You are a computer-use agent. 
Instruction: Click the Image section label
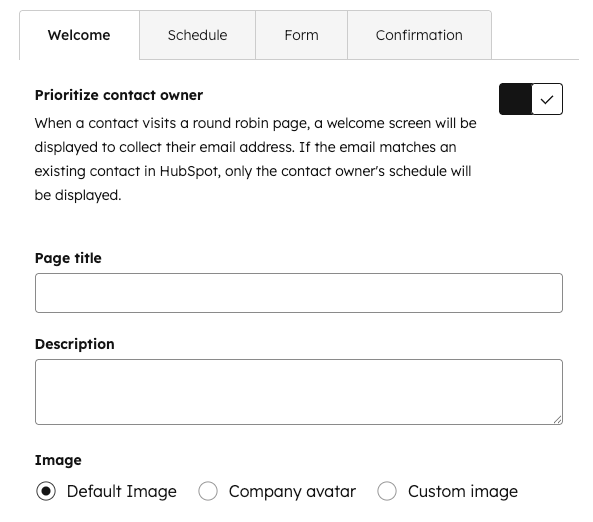tap(58, 460)
